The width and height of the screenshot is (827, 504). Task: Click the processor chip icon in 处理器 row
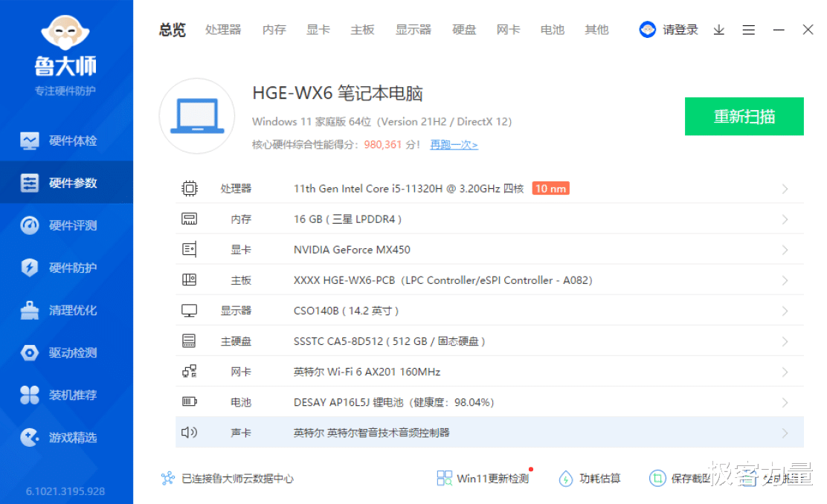tap(190, 188)
